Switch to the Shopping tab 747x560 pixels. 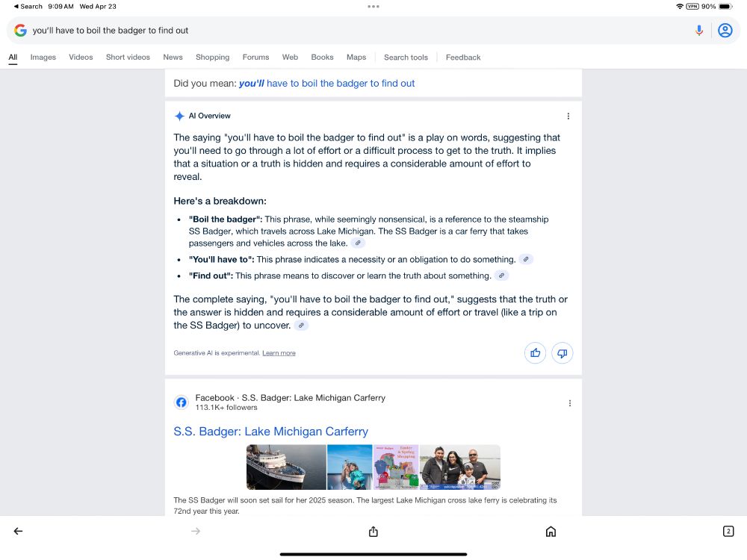(x=212, y=57)
